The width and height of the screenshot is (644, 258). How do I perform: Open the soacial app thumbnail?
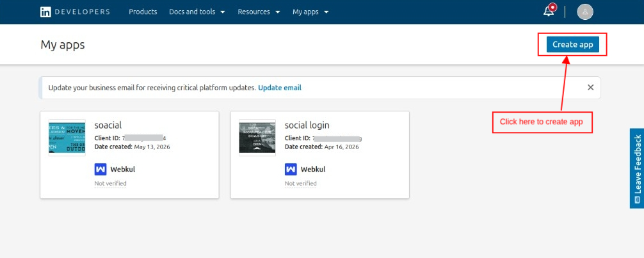pos(67,138)
